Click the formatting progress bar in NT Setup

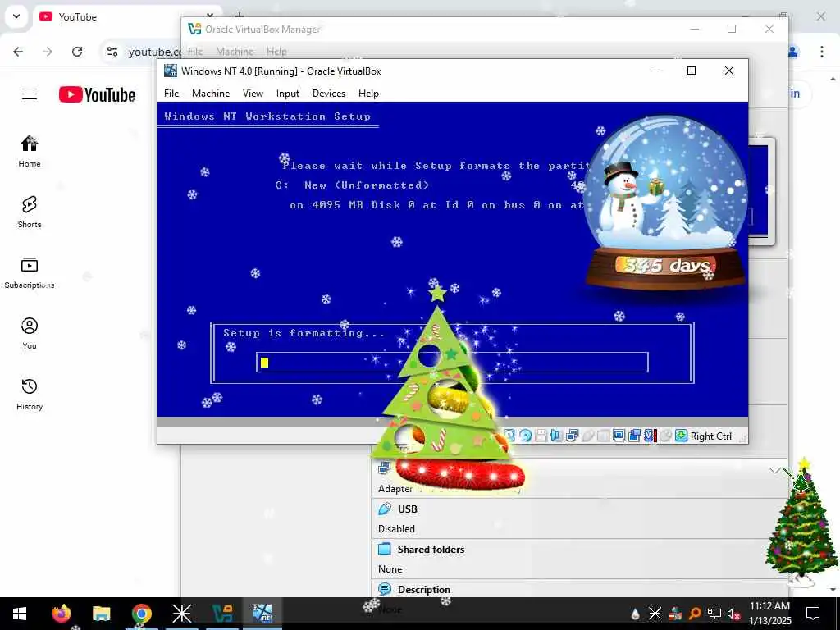pyautogui.click(x=452, y=362)
